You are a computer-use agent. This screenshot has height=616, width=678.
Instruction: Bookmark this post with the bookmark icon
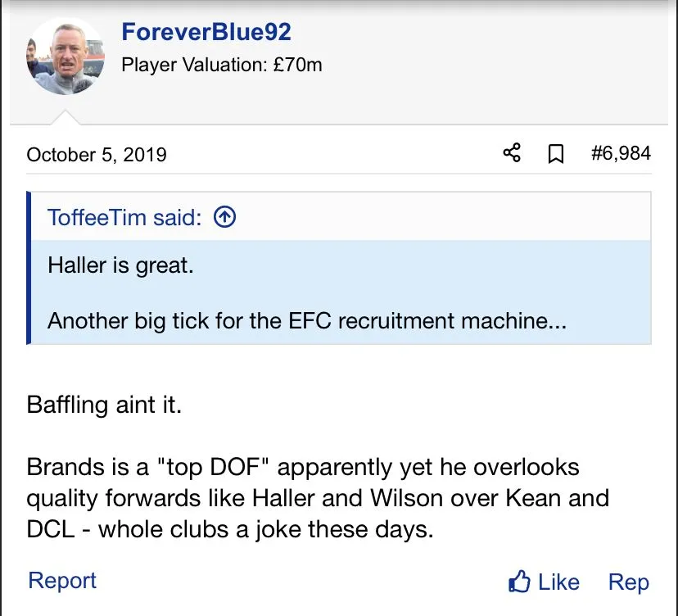555,154
